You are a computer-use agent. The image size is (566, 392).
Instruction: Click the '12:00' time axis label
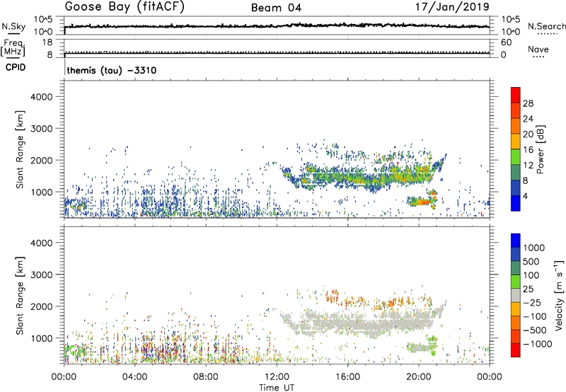click(277, 377)
